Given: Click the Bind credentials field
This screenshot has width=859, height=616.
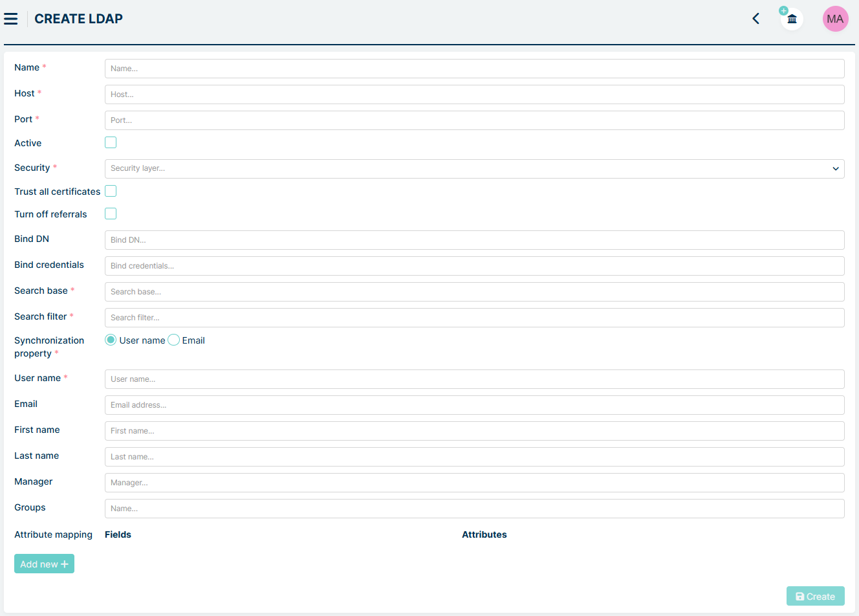Looking at the screenshot, I should [x=474, y=266].
